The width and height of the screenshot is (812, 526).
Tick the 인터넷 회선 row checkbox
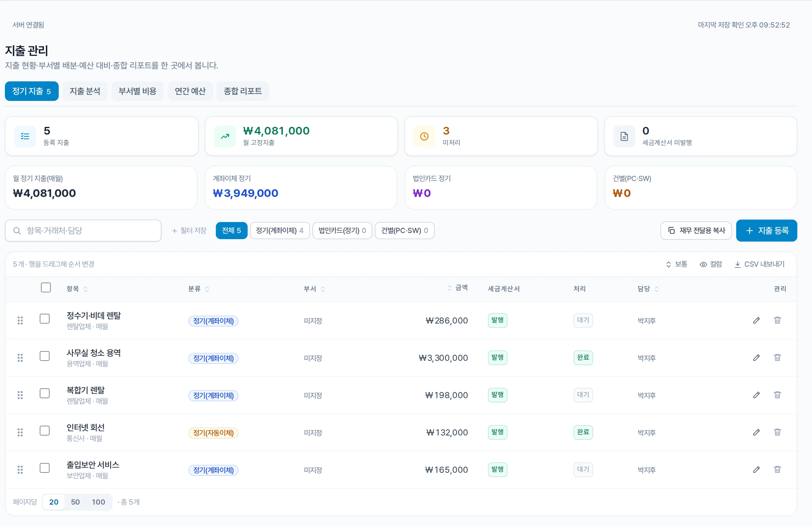coord(45,430)
